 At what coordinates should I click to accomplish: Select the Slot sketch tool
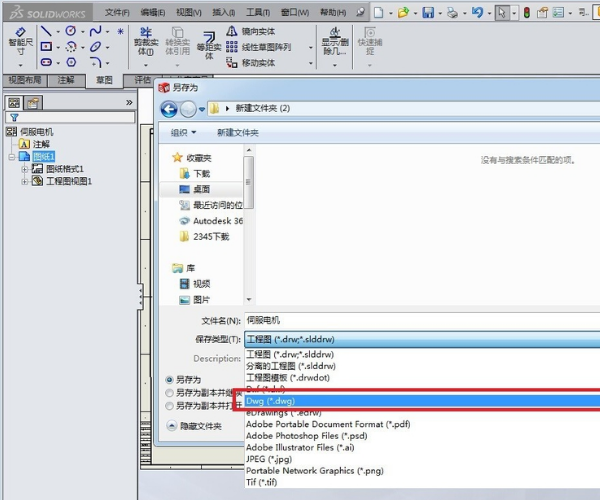(46, 62)
